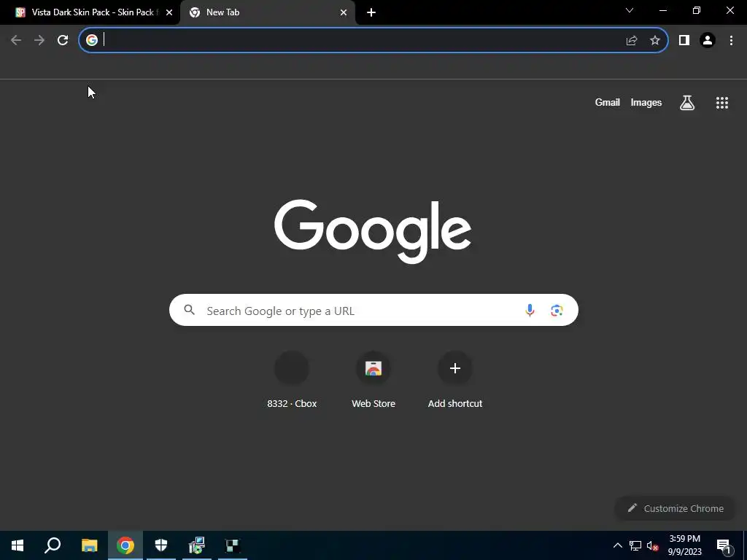This screenshot has width=747, height=560.
Task: Close the New Tab tab
Action: [344, 13]
